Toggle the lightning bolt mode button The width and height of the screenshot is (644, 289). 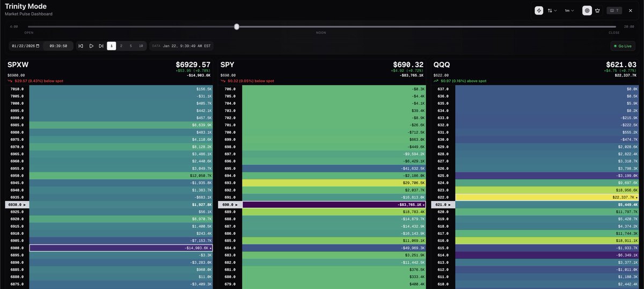pyautogui.click(x=539, y=10)
